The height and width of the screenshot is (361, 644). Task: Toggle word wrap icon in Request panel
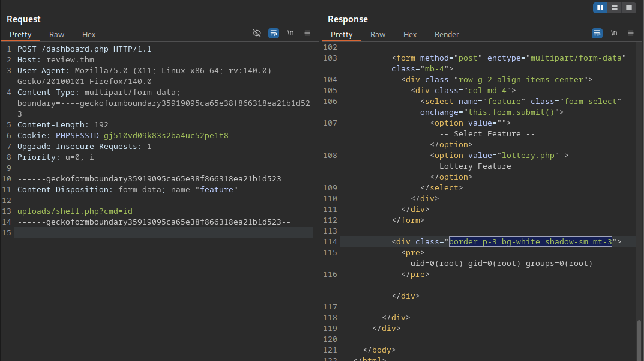(x=274, y=33)
